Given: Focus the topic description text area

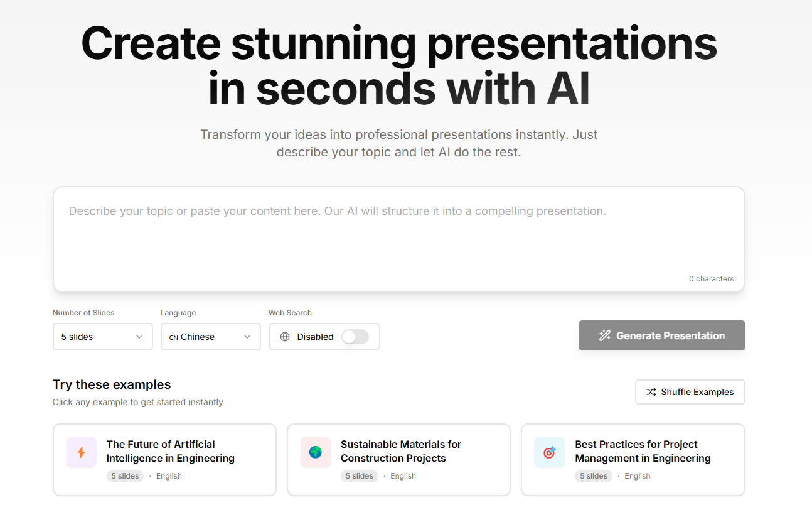Looking at the screenshot, I should coord(398,239).
